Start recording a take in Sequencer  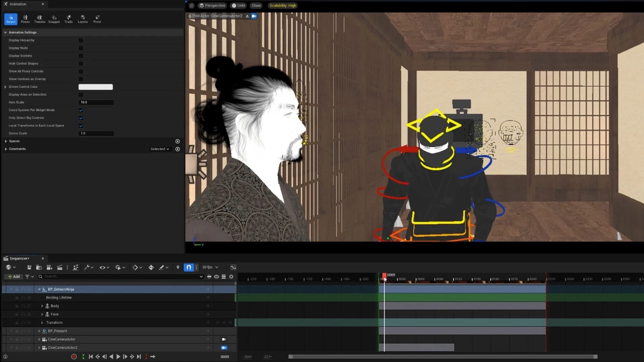pyautogui.click(x=74, y=357)
